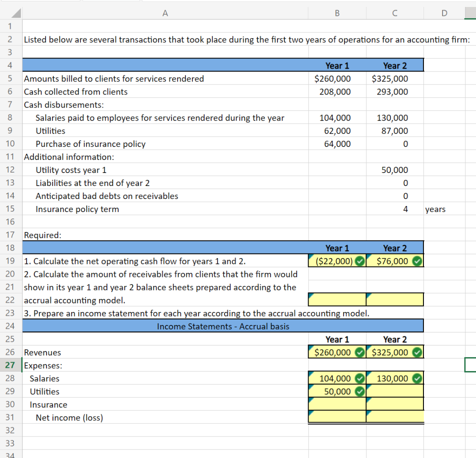Select 'Purchase of insurance policy' label

pos(91,144)
